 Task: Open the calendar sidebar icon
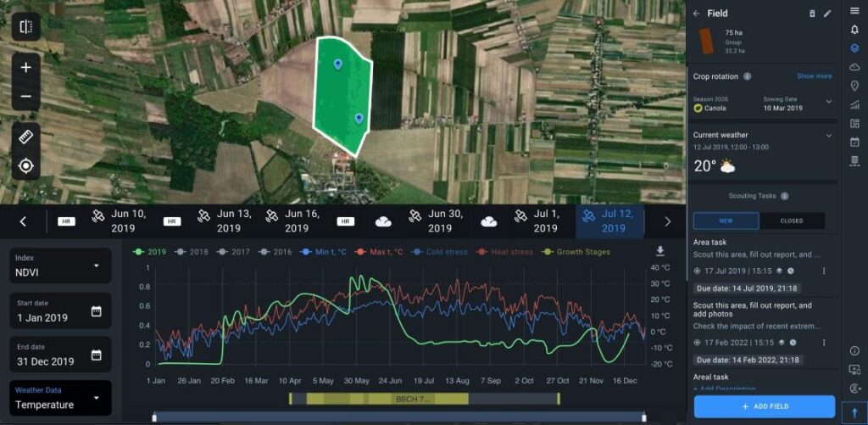point(854,142)
